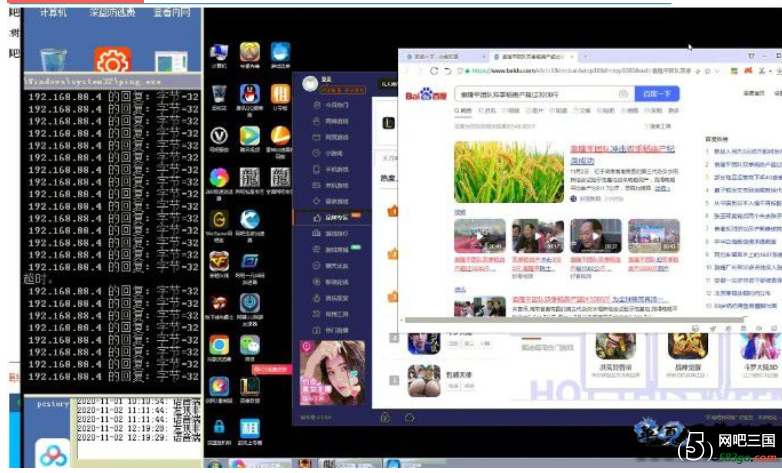Open a new browser tab with the plus button
Screen dimensions: 782x473
coord(585,56)
